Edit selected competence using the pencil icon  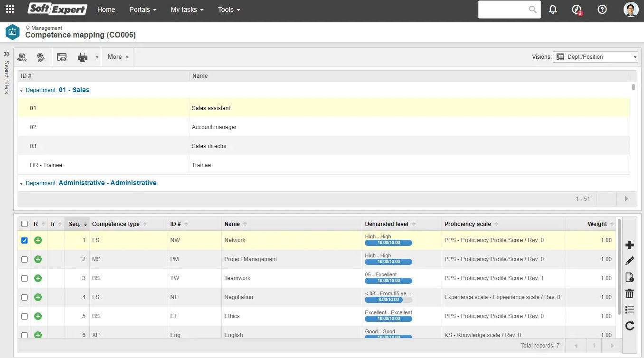pos(629,260)
